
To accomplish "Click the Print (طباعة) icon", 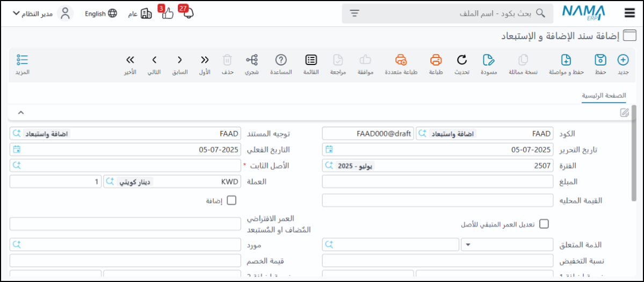I will (x=436, y=60).
